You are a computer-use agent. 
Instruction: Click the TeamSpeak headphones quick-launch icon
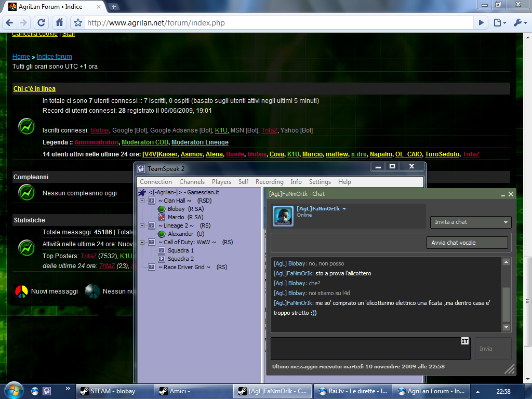(x=47, y=391)
